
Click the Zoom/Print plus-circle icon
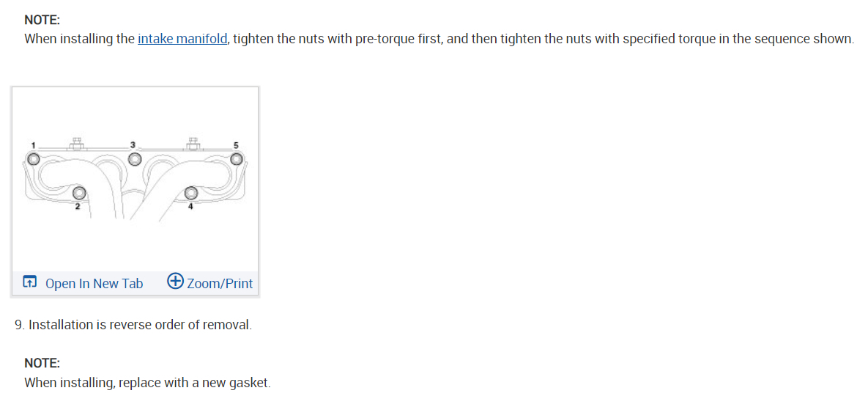pos(175,282)
